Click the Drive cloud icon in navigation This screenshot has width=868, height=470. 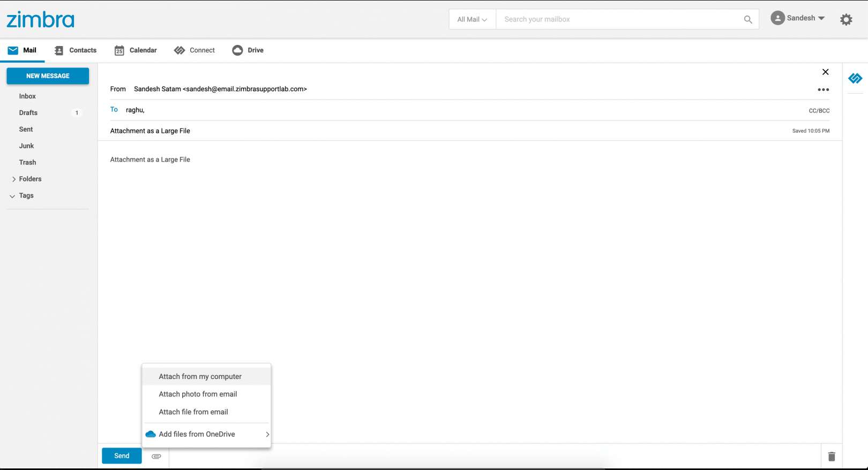[237, 50]
